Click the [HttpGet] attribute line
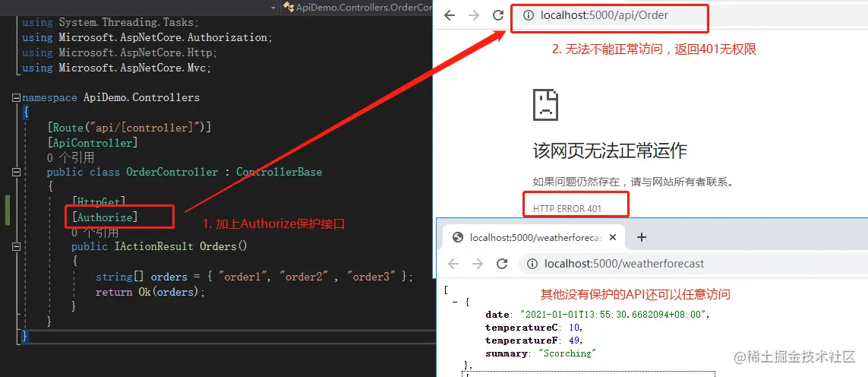Screen dimensions: 868x377 [x=99, y=201]
